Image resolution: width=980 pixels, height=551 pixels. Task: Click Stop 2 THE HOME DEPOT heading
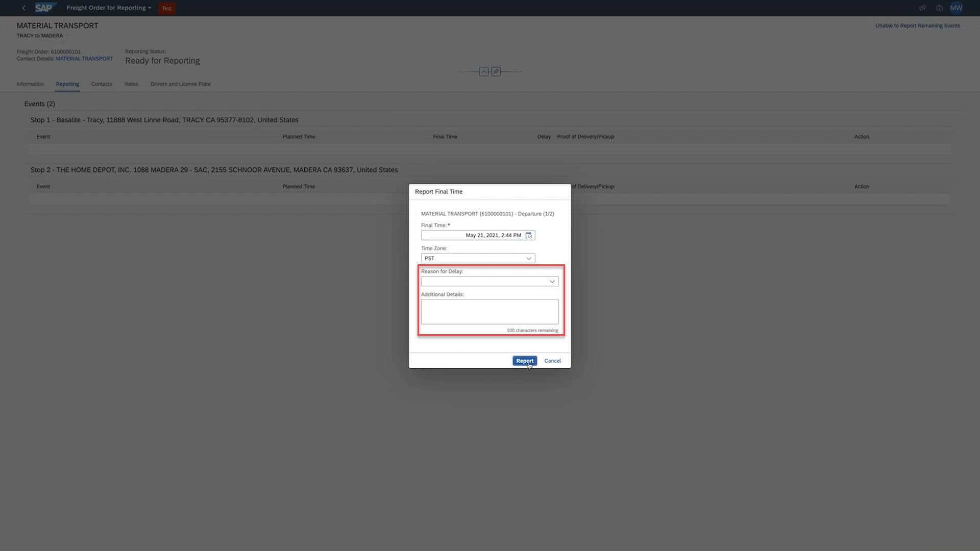pos(214,170)
